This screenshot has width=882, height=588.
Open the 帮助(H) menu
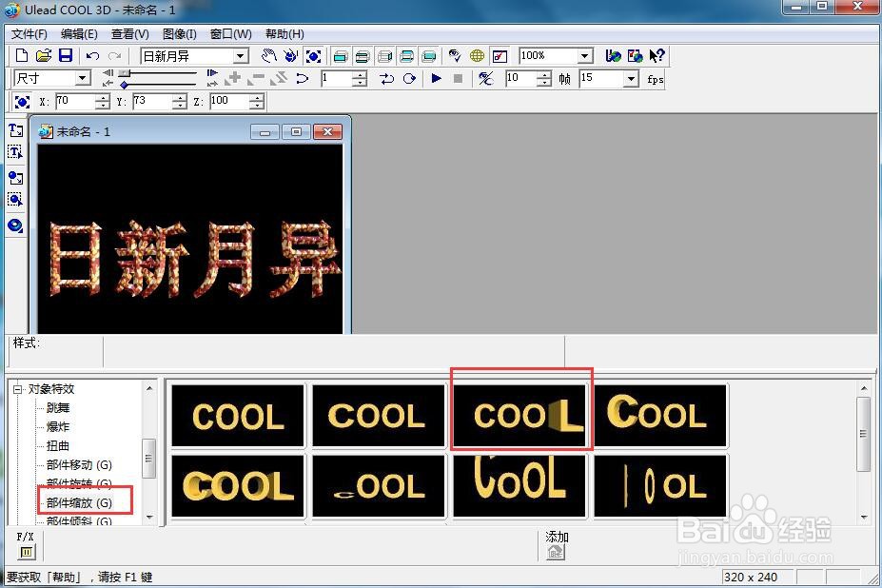pos(284,34)
